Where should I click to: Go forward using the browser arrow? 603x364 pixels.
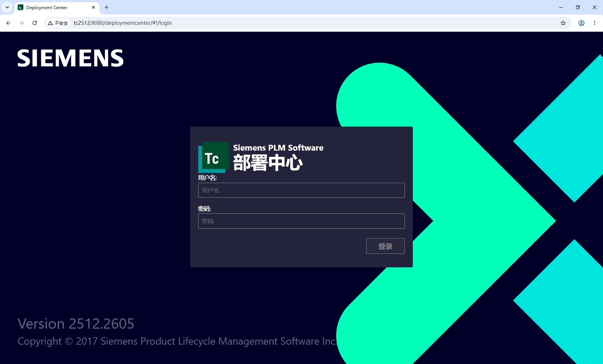tap(22, 23)
